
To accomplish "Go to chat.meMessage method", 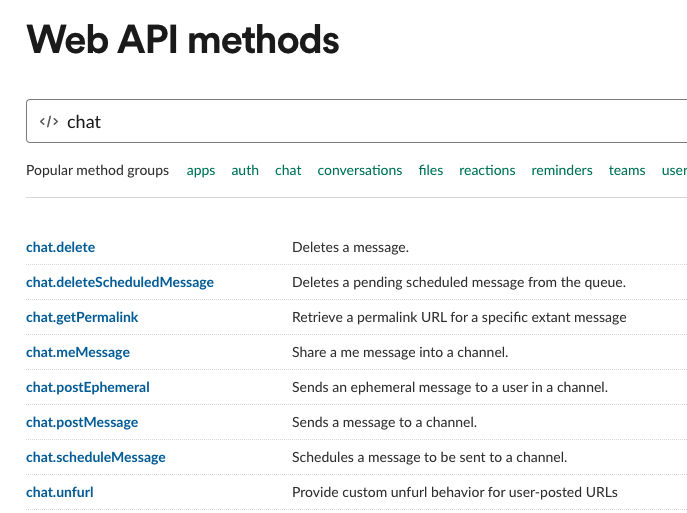I will 78,352.
